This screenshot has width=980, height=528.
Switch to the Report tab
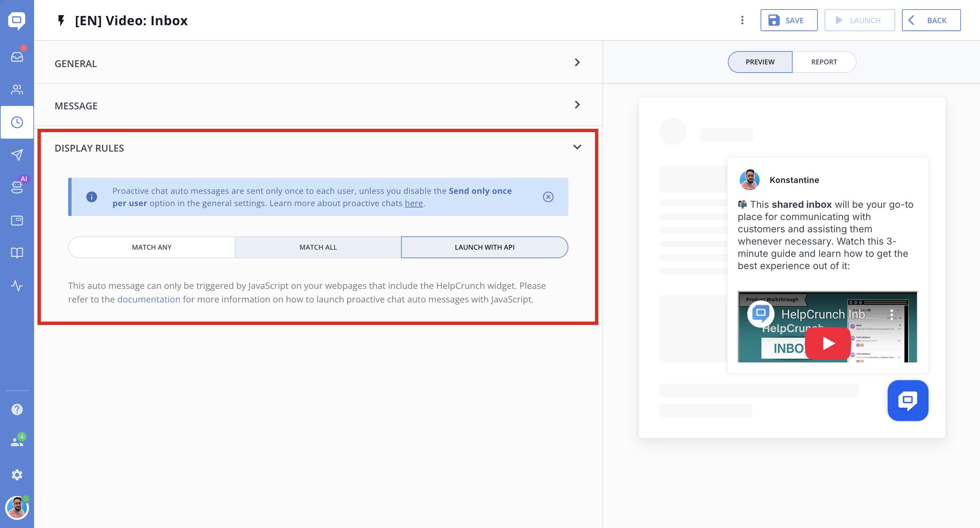click(x=824, y=62)
